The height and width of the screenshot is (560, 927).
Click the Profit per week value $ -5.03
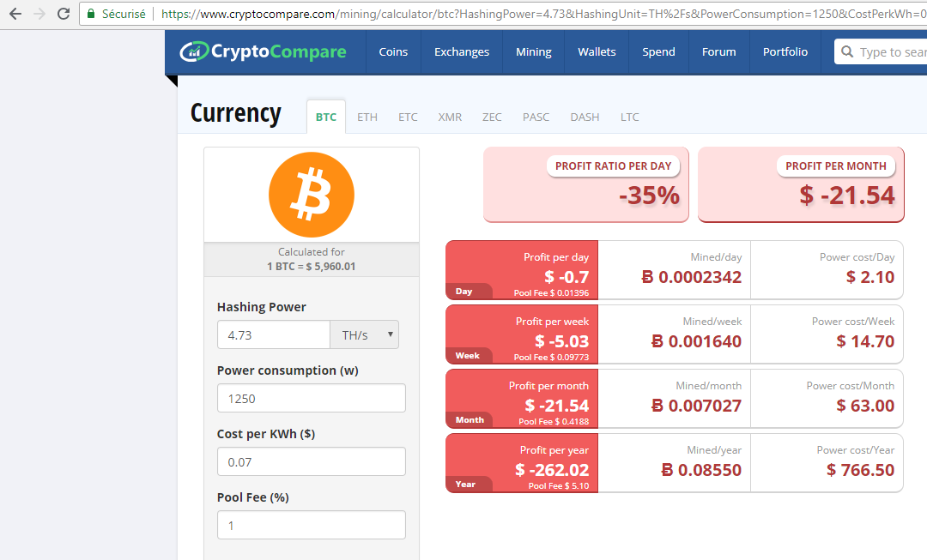coord(561,340)
